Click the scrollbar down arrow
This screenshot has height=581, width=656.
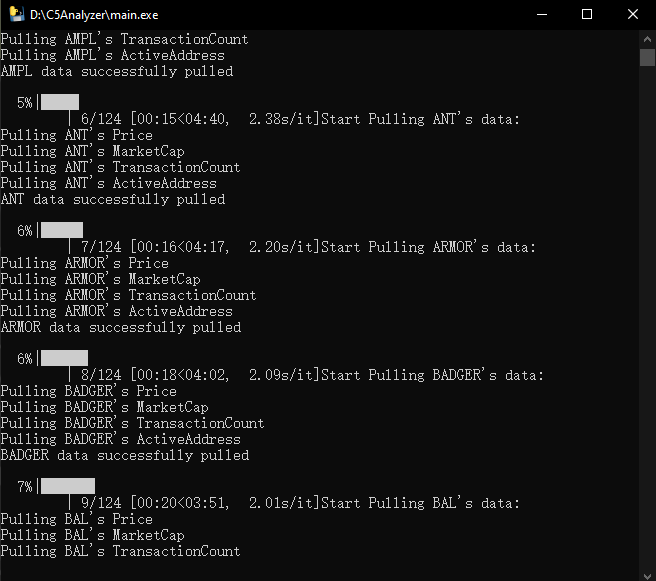pos(647,576)
